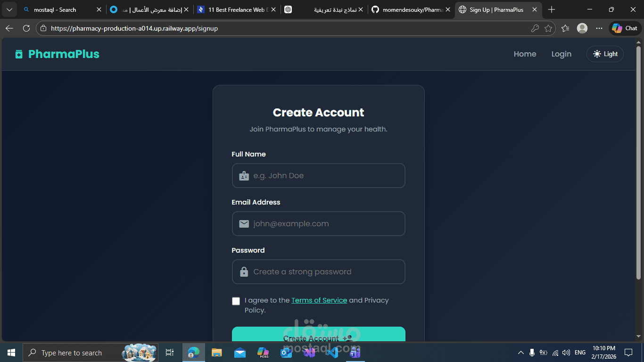The width and height of the screenshot is (644, 362).
Task: Open browser Settings and more menu
Action: pos(599,28)
